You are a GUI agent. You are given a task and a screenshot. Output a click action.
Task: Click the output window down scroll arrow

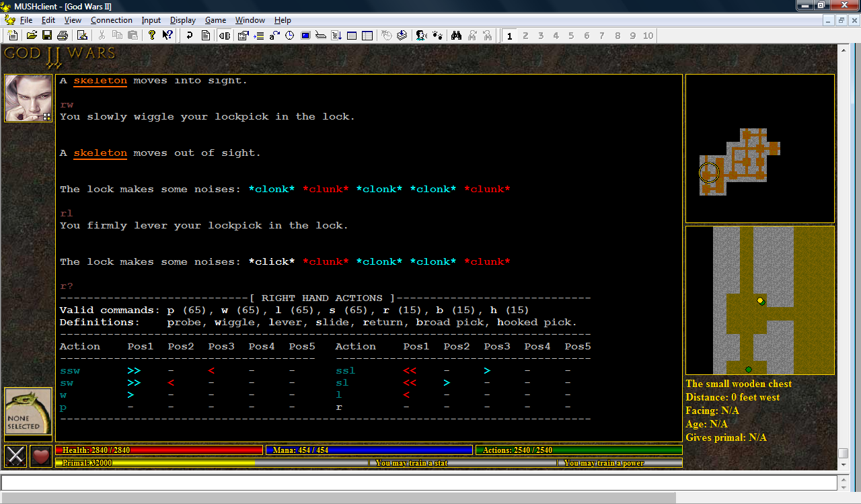click(x=843, y=464)
